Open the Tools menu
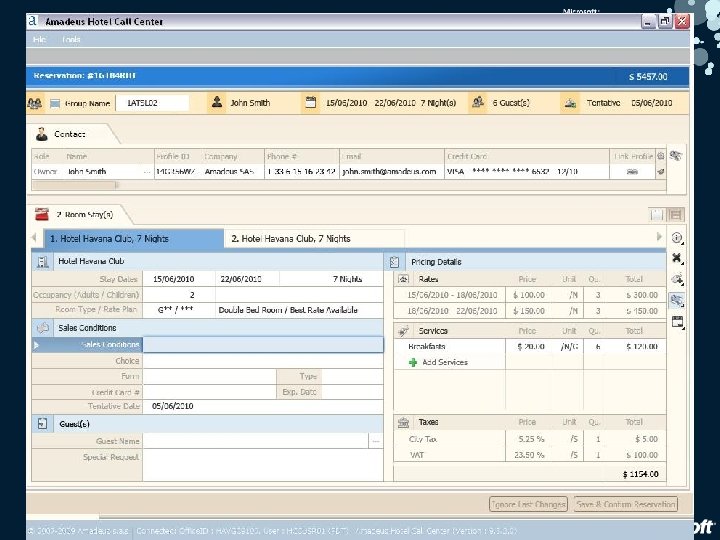The height and width of the screenshot is (540, 720). pyautogui.click(x=71, y=39)
